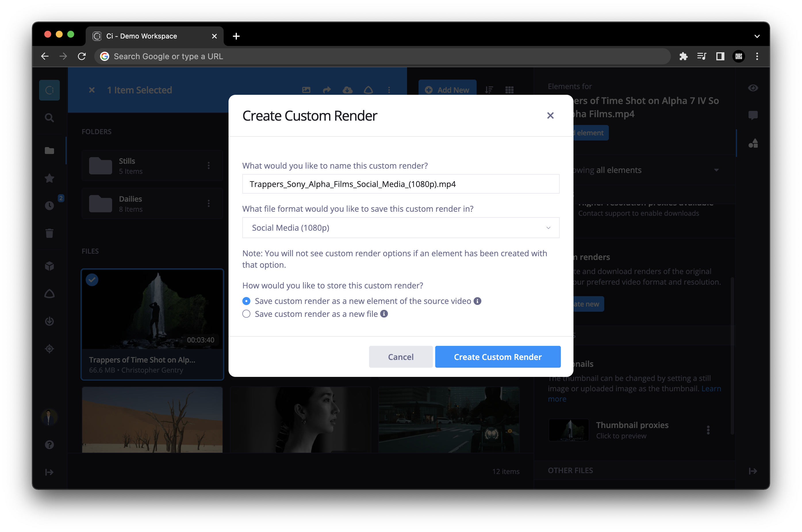Open the download-circle sidebar icon
The image size is (802, 532).
[x=49, y=321]
